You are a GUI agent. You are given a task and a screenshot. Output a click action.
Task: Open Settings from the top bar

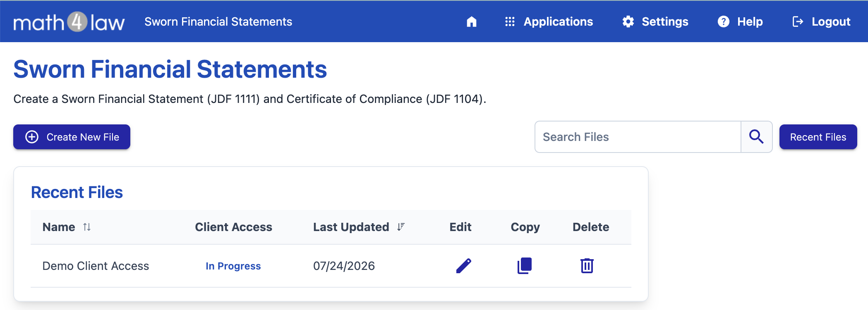coord(655,21)
